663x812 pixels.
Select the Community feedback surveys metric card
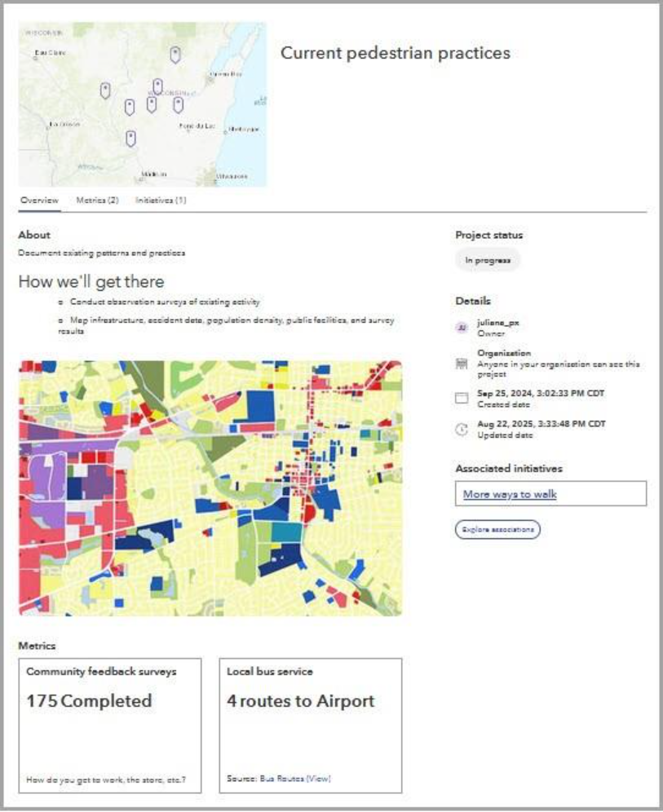(109, 726)
